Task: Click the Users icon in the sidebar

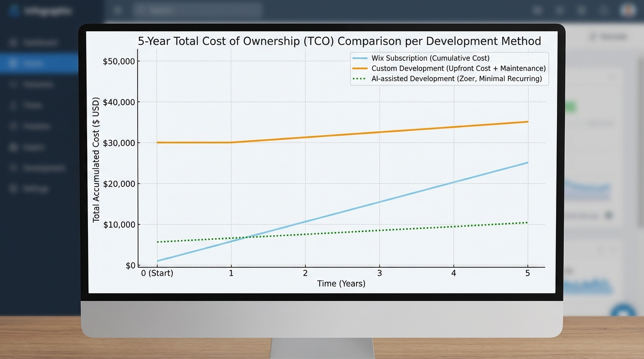Action: 13,147
